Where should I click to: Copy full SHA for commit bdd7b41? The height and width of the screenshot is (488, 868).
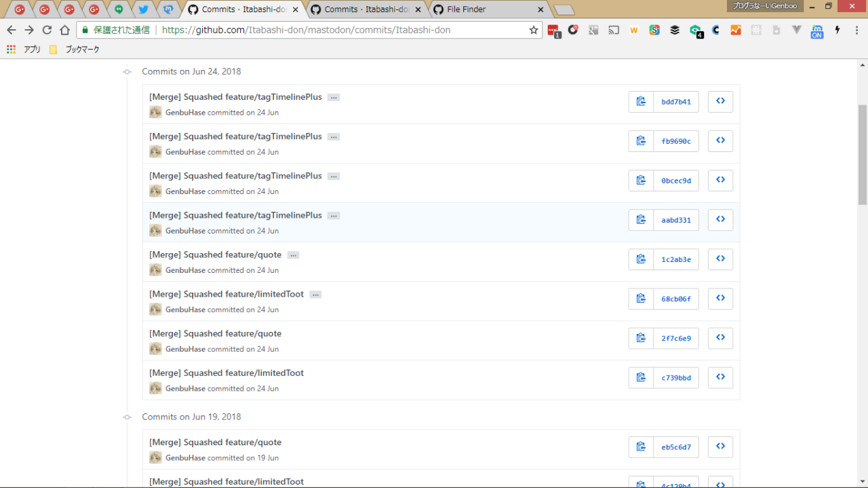[x=641, y=102]
